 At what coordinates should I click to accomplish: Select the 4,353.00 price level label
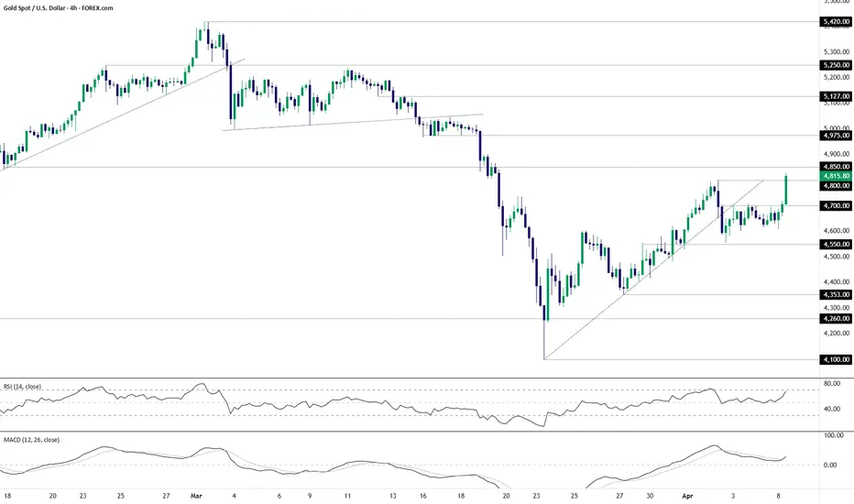(835, 294)
